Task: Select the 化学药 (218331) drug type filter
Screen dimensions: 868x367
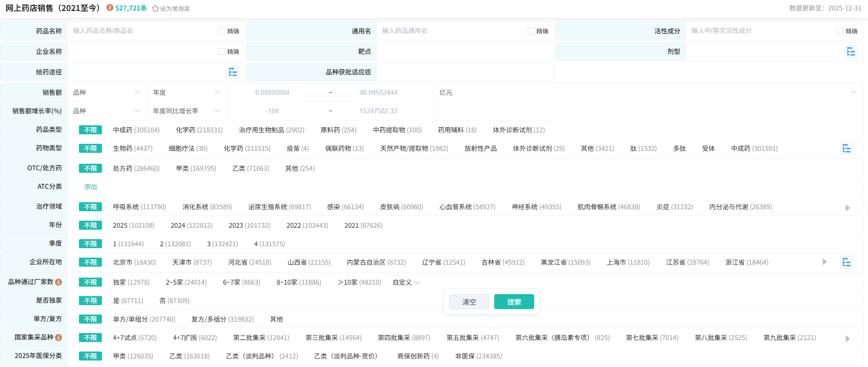Action: 199,130
